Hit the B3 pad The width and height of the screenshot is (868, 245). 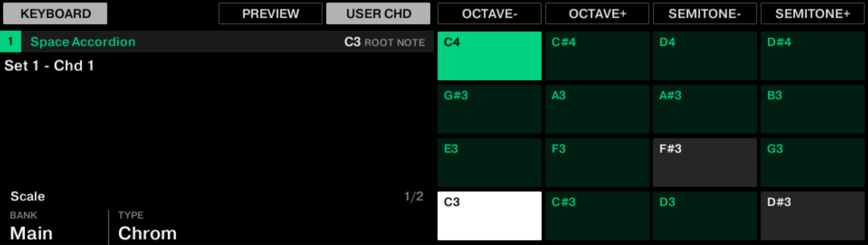click(x=812, y=109)
